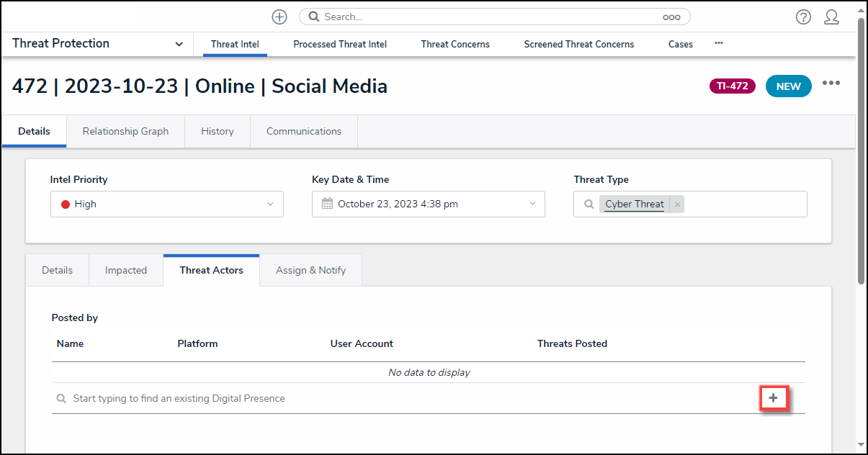Click the Cyber Threat link
This screenshot has width=868, height=455.
634,204
